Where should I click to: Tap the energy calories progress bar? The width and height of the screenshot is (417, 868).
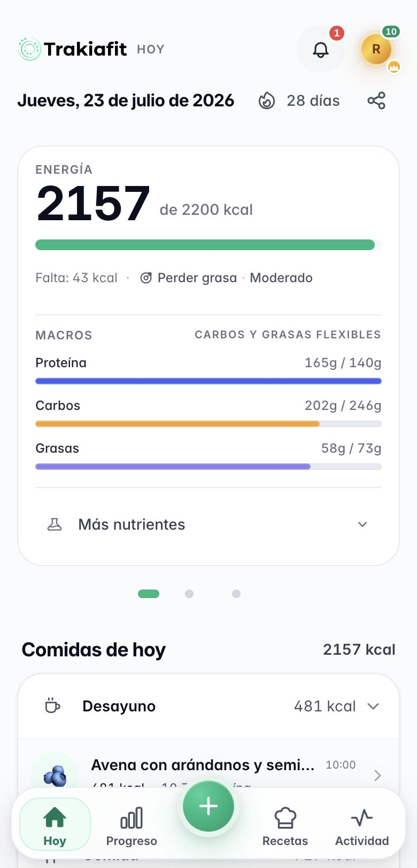pyautogui.click(x=208, y=245)
